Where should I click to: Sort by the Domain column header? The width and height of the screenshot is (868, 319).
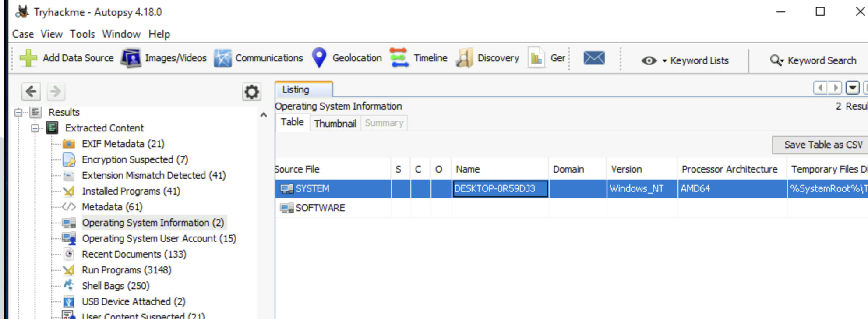pos(578,169)
